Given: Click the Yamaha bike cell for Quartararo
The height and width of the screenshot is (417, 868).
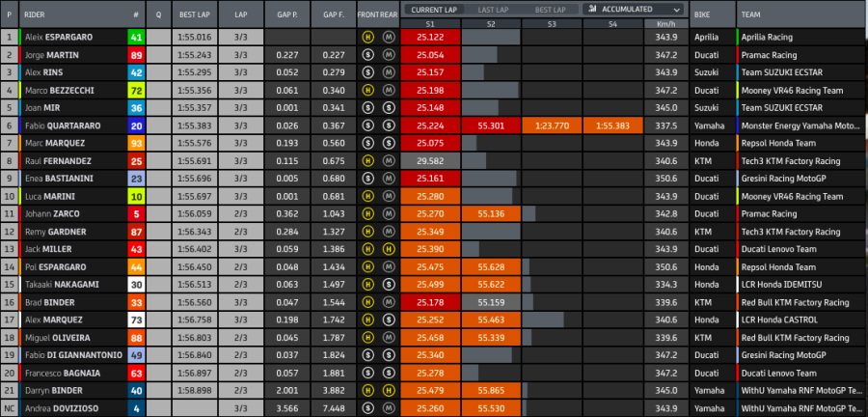Looking at the screenshot, I should 712,125.
